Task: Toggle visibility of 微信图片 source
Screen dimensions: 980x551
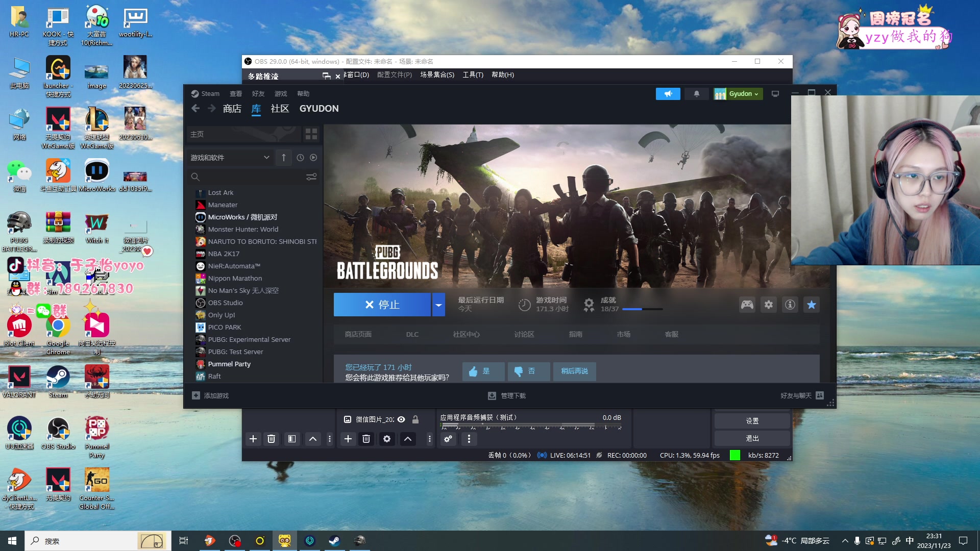Action: point(401,419)
